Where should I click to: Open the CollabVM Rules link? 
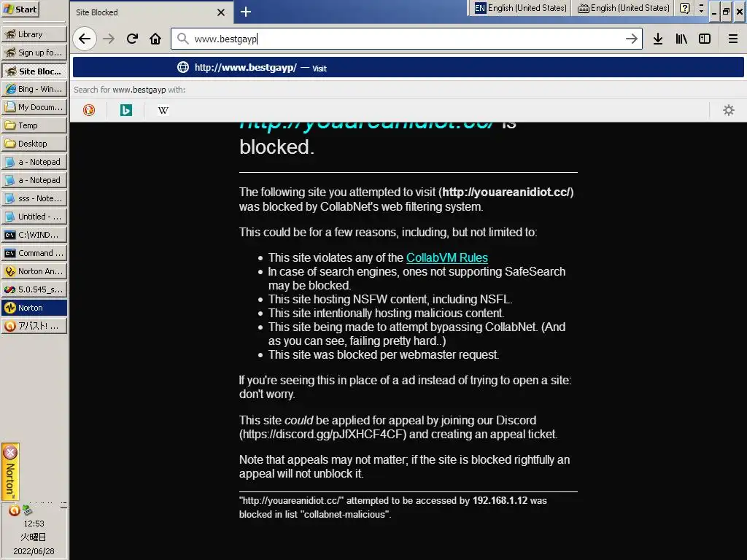pyautogui.click(x=447, y=257)
